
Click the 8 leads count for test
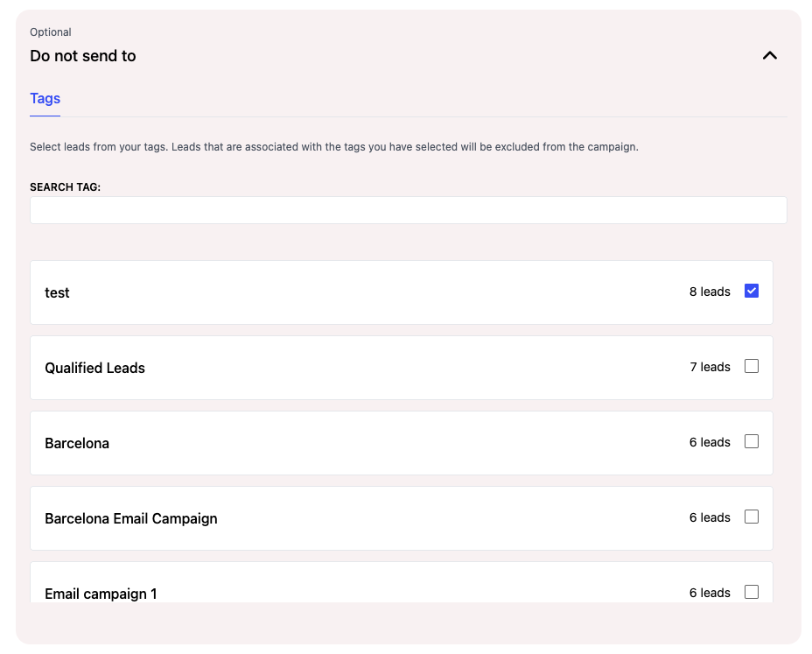pyautogui.click(x=710, y=292)
